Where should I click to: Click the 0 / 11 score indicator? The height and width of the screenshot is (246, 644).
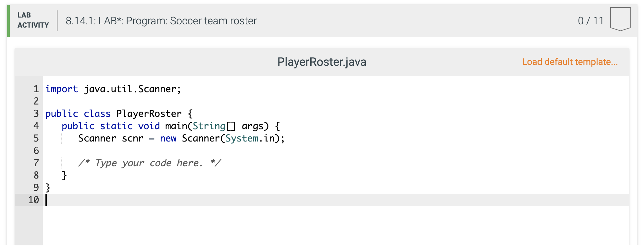tap(591, 21)
